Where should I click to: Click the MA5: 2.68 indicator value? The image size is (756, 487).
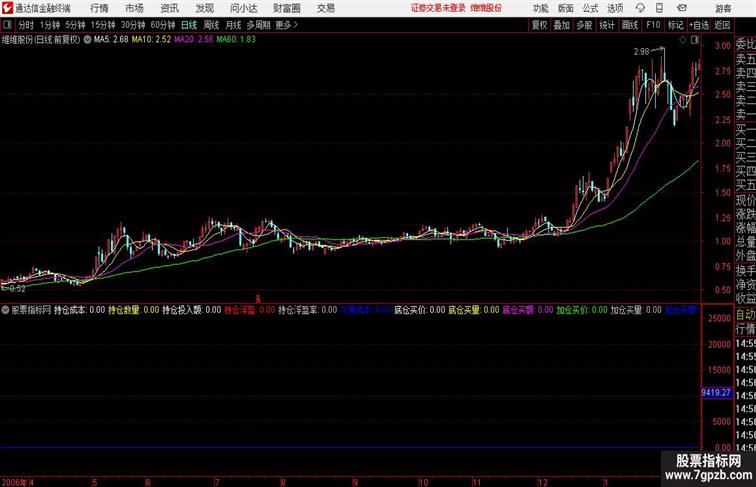tap(111, 40)
